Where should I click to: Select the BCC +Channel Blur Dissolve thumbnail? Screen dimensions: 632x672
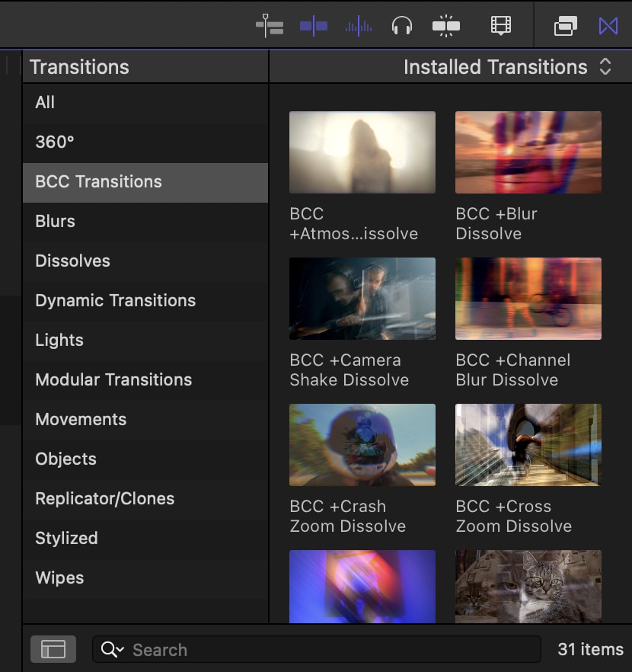tap(528, 299)
